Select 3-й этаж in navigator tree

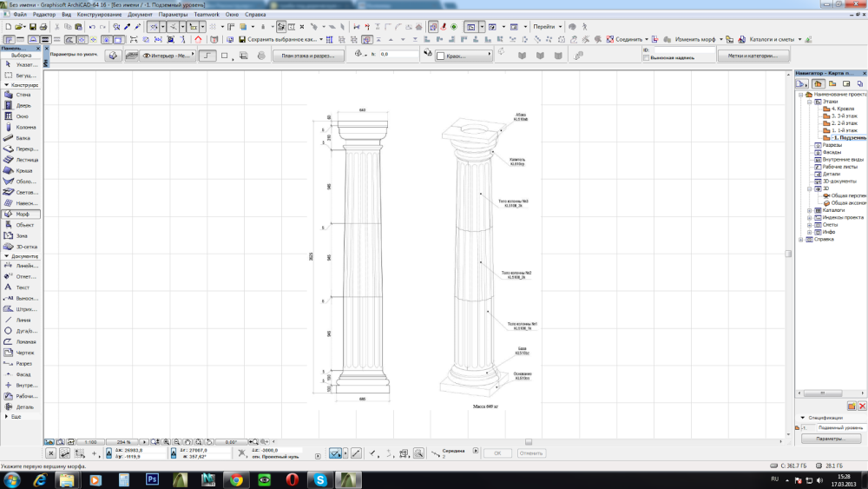(844, 116)
